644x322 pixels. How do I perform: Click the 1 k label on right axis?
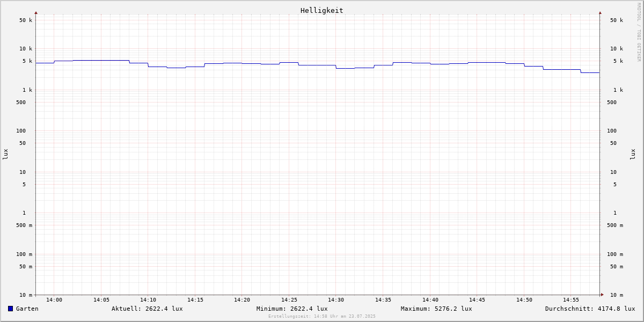[x=618, y=90]
